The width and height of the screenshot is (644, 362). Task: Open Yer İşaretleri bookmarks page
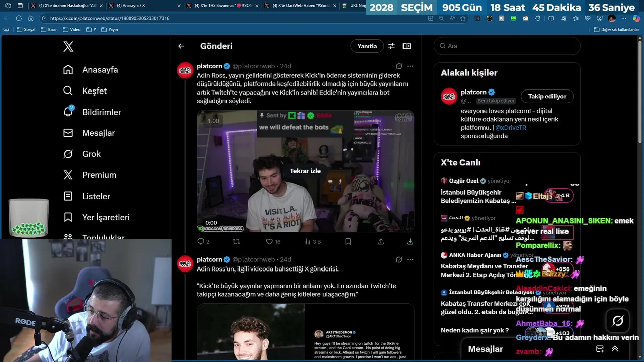coord(96,218)
